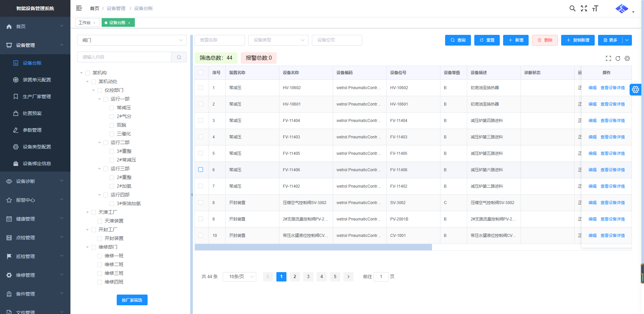Viewport: 644px width, 314px height.
Task: Collapse 运行一部 tree node
Action: [x=100, y=99]
